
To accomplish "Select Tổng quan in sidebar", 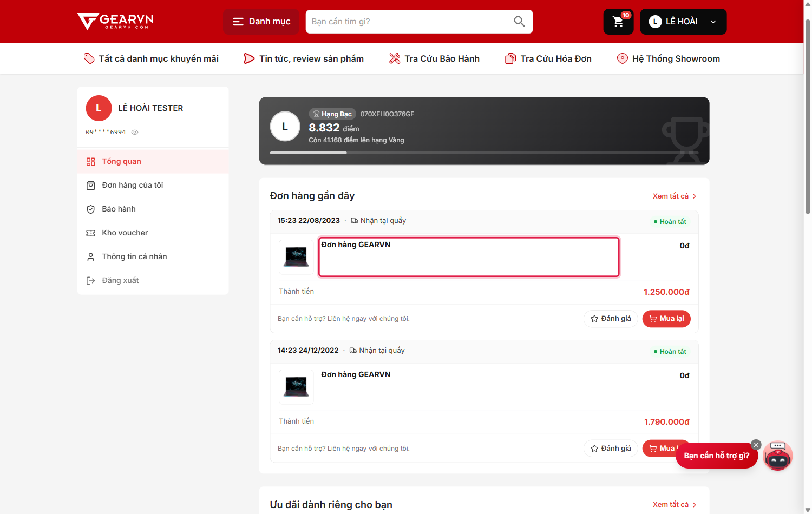I will click(153, 161).
